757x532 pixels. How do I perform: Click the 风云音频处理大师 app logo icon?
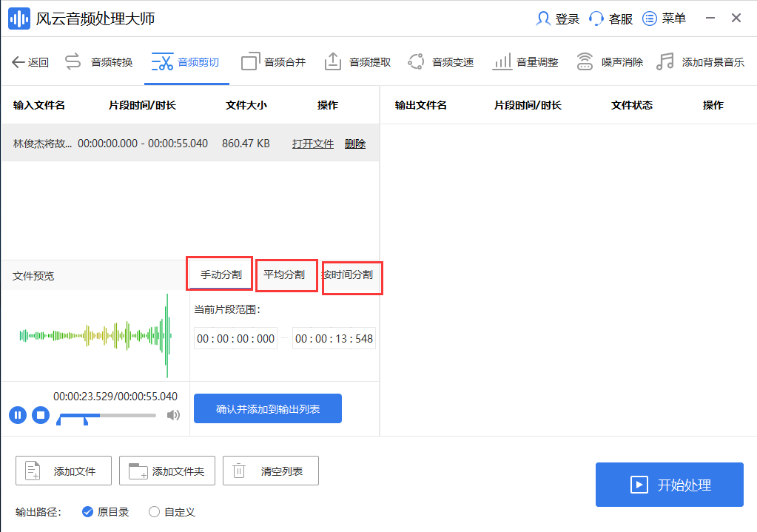pos(19,18)
